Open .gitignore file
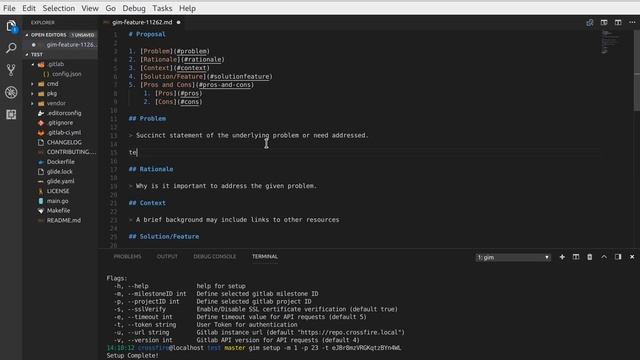This screenshot has width=640, height=360. coord(60,123)
